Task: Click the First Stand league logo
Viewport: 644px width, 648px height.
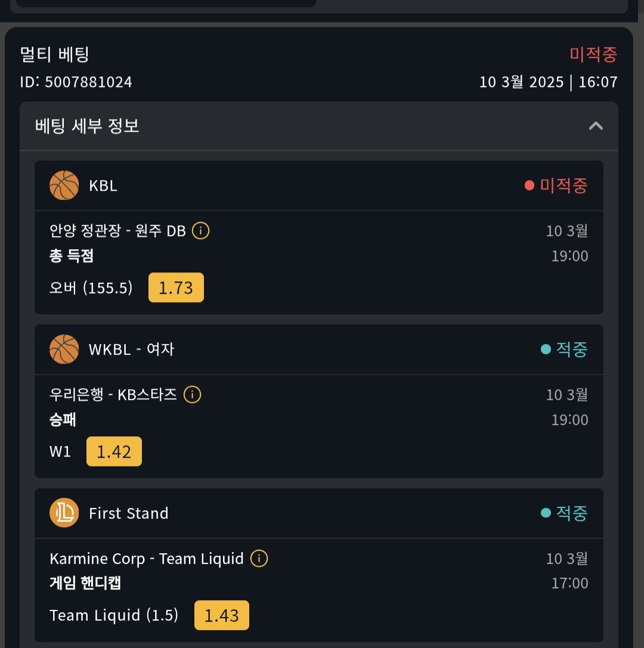Action: click(64, 513)
